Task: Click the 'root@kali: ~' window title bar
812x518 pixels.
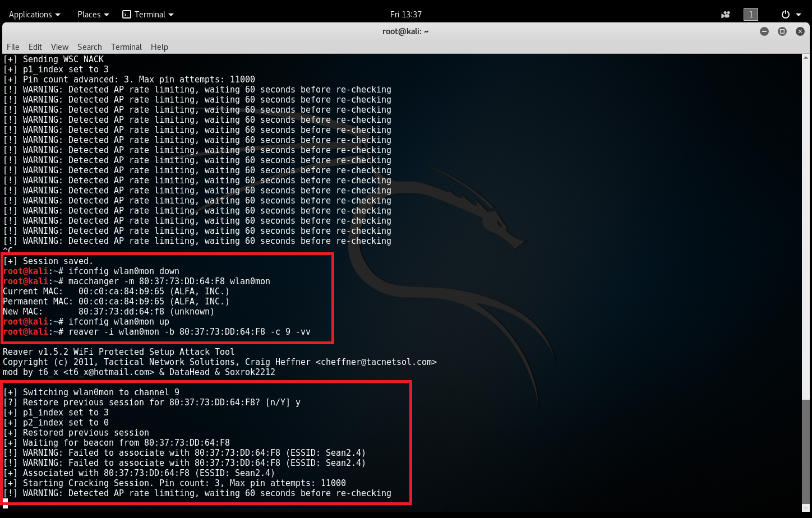Action: coord(406,31)
